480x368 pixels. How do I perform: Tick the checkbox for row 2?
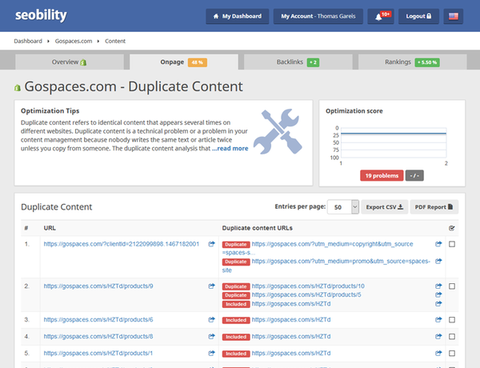click(x=452, y=286)
